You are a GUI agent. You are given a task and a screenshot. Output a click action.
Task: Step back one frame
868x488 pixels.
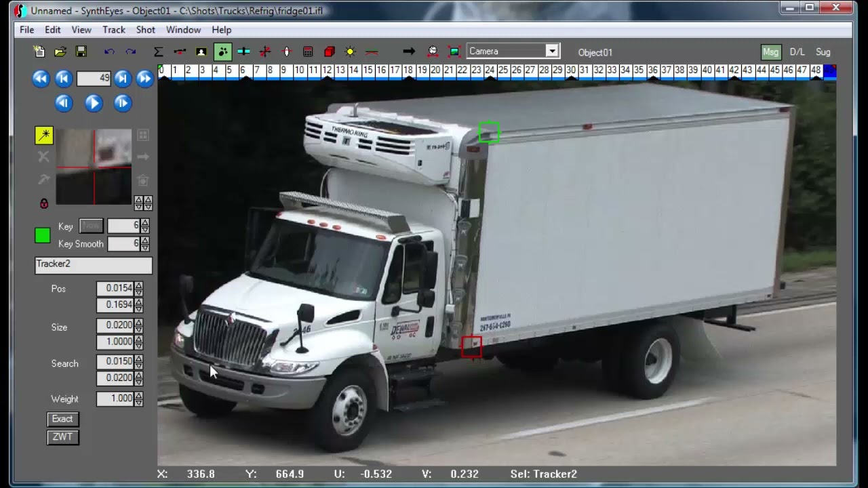tap(63, 103)
